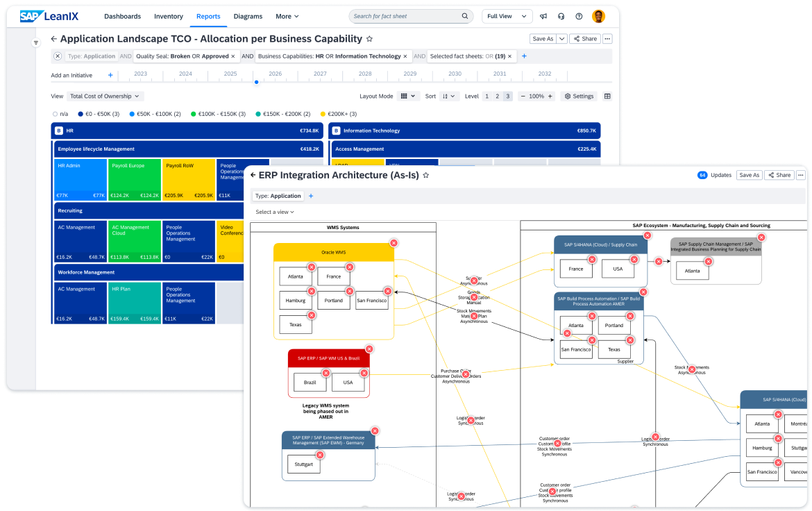The width and height of the screenshot is (812, 511).
Task: Favorite the Application Landscape TCO report star
Action: 369,39
